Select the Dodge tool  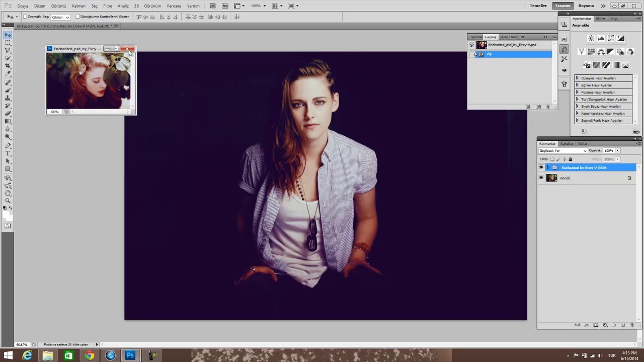(8, 137)
